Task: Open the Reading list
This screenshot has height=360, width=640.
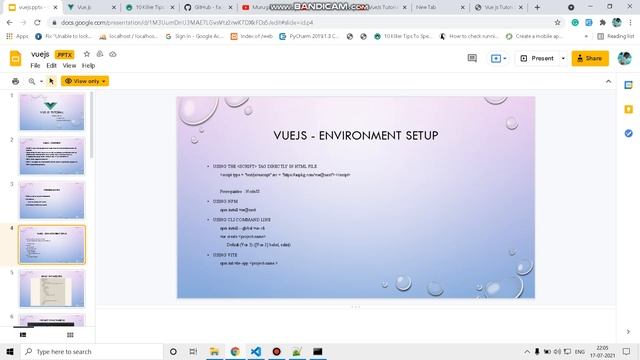Action: (x=616, y=36)
